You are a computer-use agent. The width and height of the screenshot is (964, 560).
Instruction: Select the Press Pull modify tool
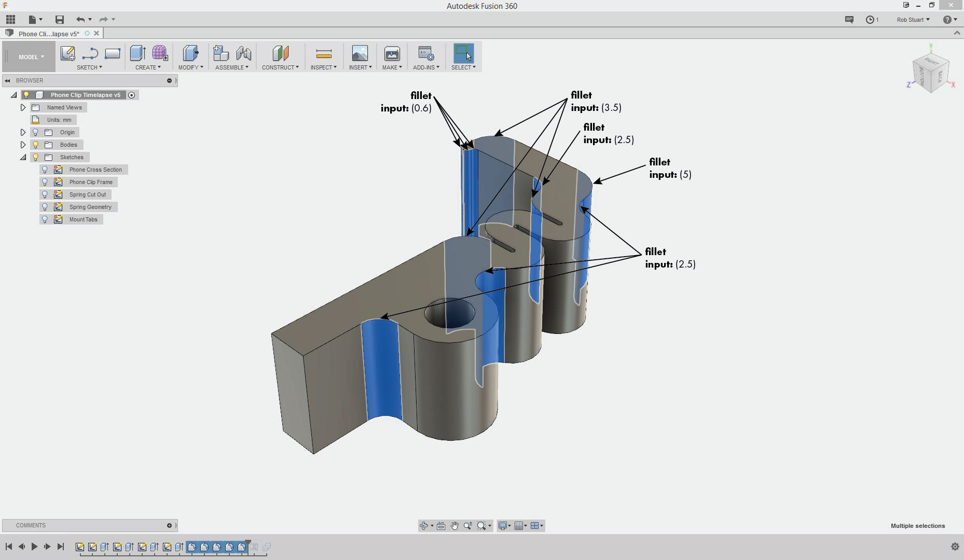tap(190, 53)
